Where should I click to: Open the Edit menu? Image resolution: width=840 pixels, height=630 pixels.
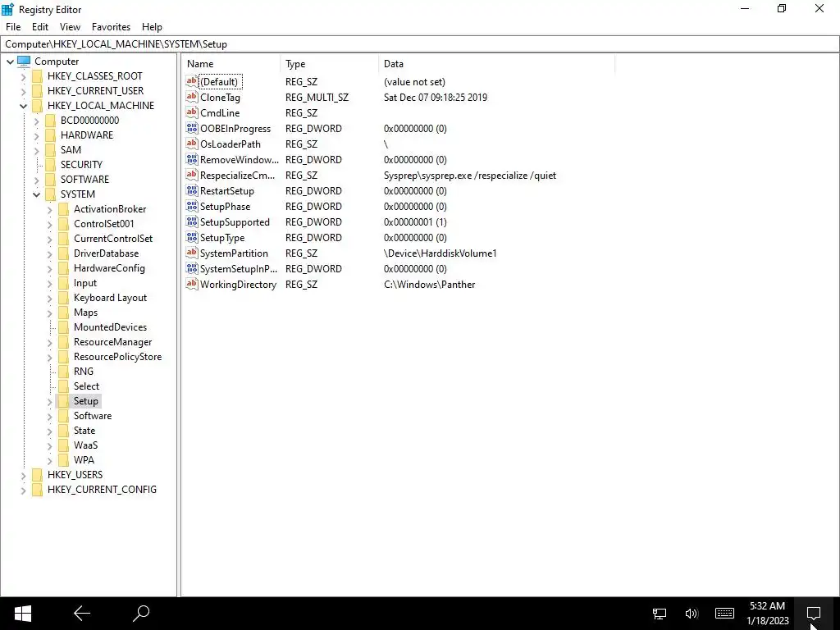click(40, 27)
